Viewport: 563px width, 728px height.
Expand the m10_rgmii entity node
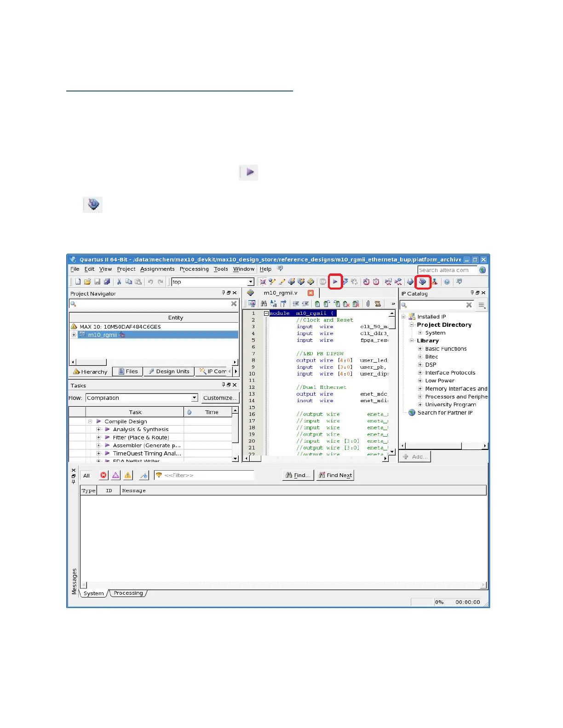74,335
